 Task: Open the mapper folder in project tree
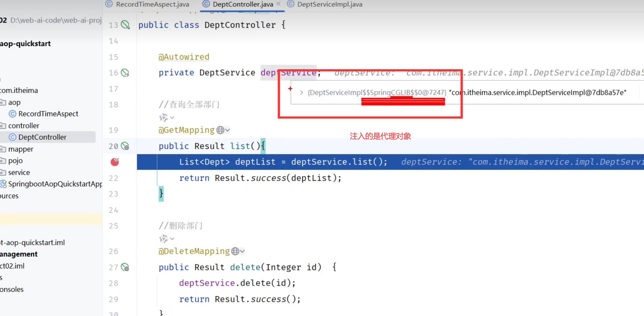21,149
